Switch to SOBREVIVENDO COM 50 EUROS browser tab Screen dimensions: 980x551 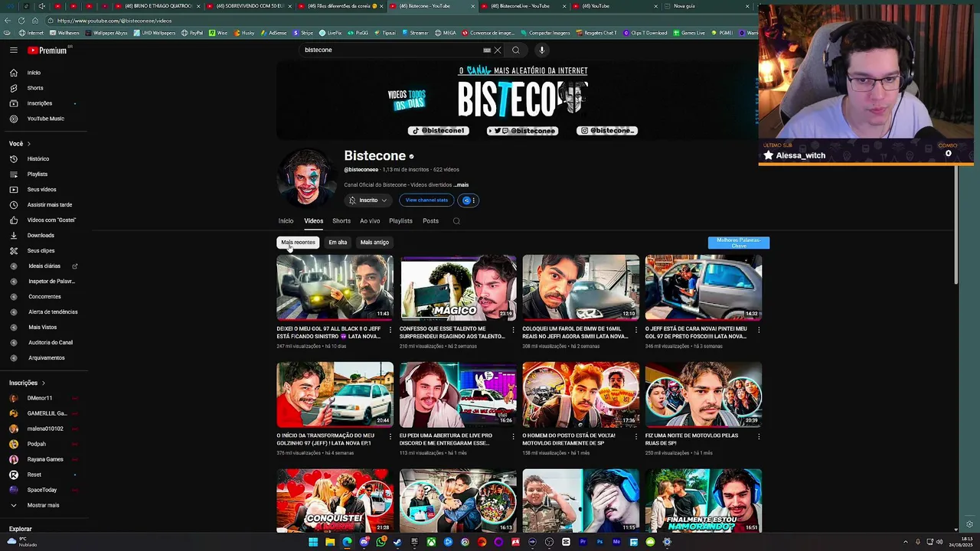249,6
